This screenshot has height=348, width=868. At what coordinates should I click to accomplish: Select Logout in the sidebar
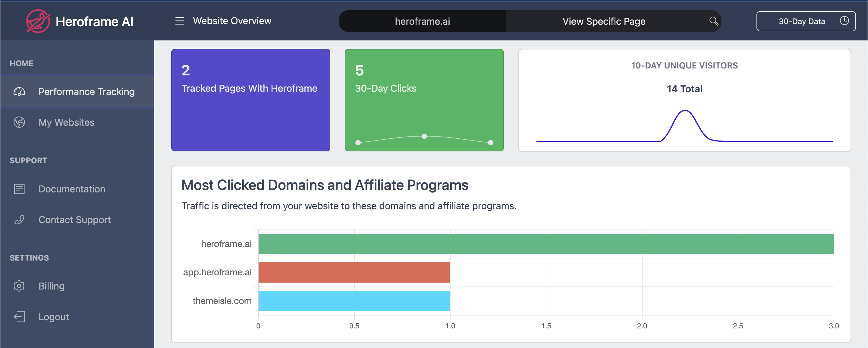click(77, 317)
